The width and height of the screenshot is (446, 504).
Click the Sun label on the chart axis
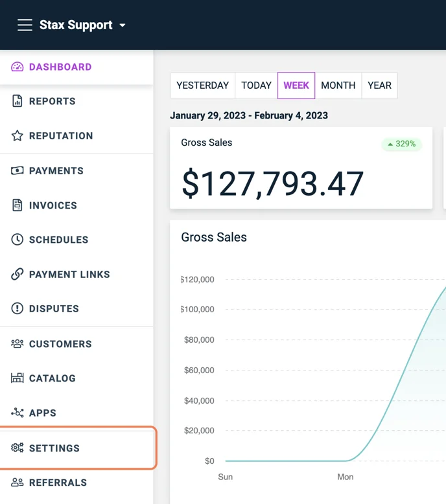[226, 477]
